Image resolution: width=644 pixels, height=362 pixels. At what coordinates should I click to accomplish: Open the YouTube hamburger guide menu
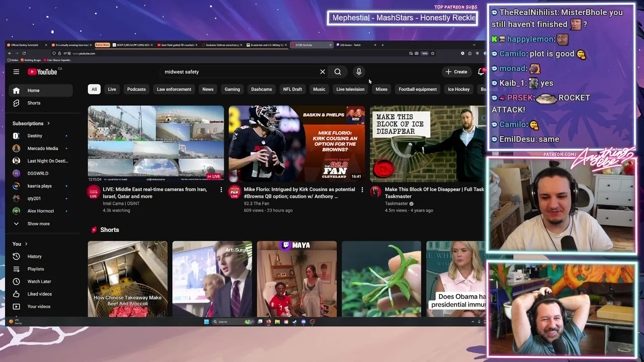click(x=16, y=72)
